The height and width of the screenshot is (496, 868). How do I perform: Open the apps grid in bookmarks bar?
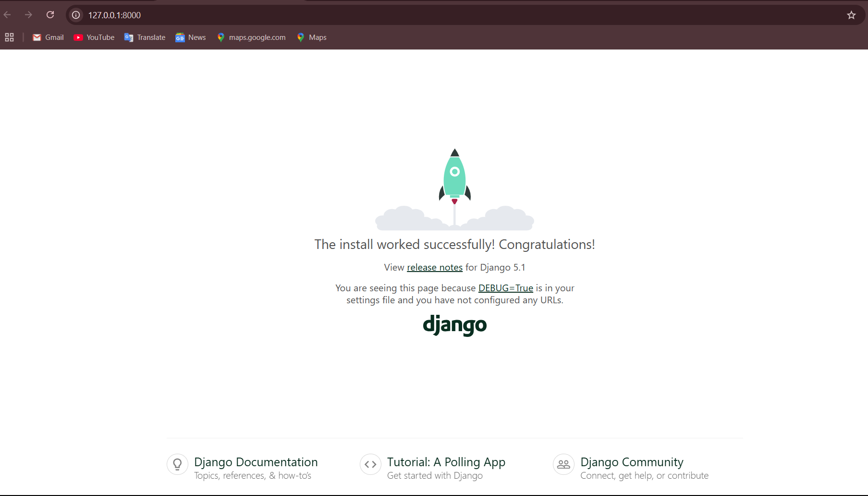tap(9, 37)
